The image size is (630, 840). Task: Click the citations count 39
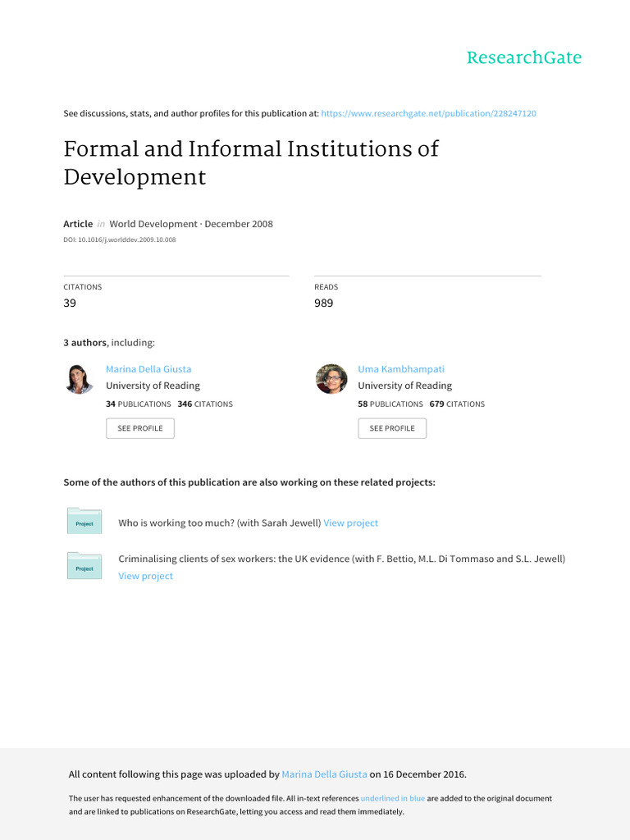pyautogui.click(x=70, y=303)
